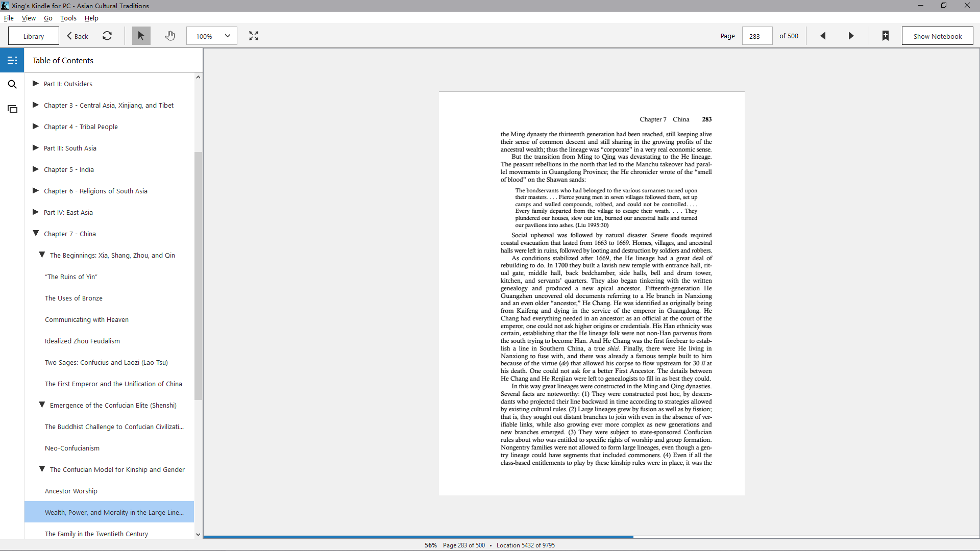
Task: Click the Kindle app icon in title bar
Action: 5,6
